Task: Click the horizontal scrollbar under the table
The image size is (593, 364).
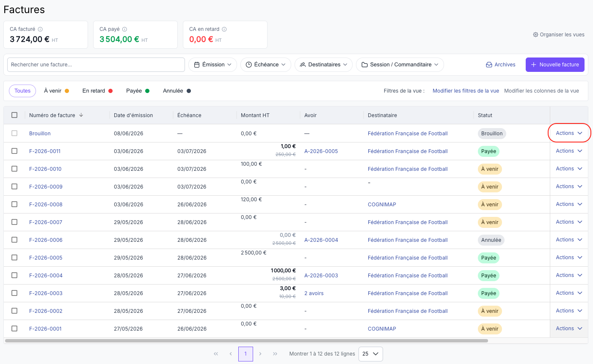Action: 246,340
